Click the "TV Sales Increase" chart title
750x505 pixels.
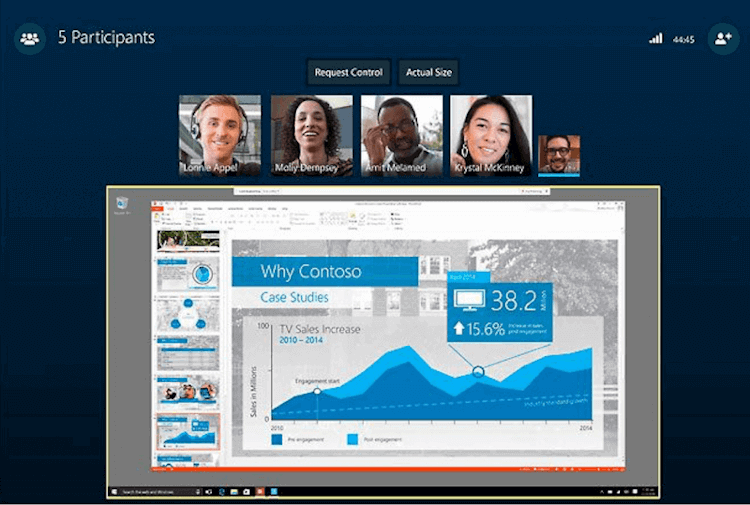point(320,329)
